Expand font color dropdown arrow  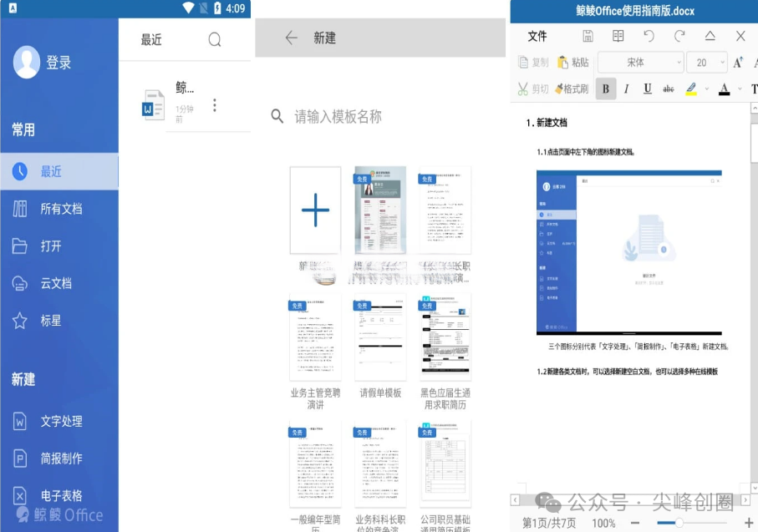coord(740,89)
